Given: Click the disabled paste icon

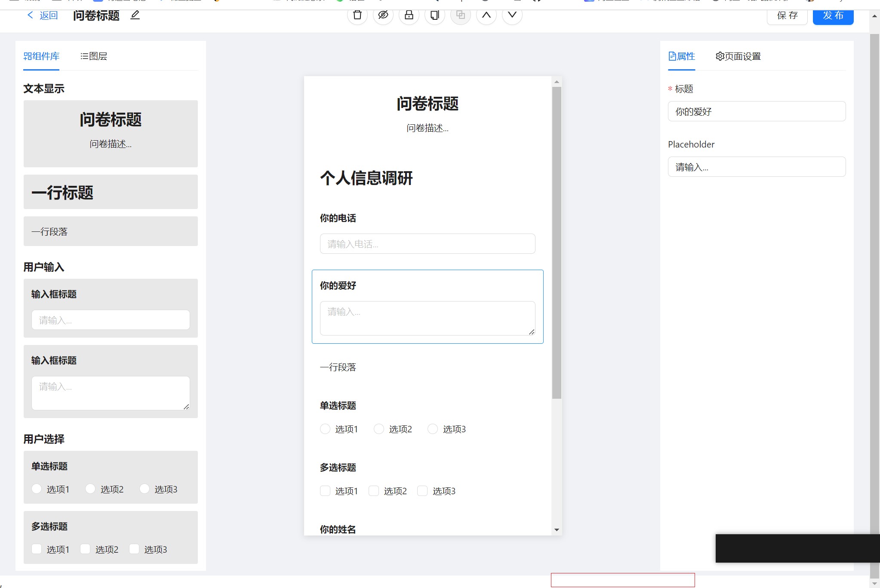Looking at the screenshot, I should (460, 15).
